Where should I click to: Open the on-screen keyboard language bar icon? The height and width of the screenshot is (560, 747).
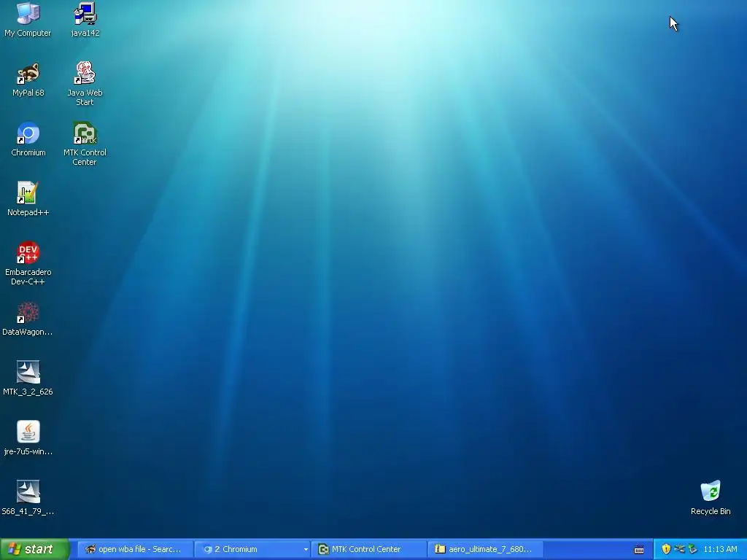[x=639, y=550]
